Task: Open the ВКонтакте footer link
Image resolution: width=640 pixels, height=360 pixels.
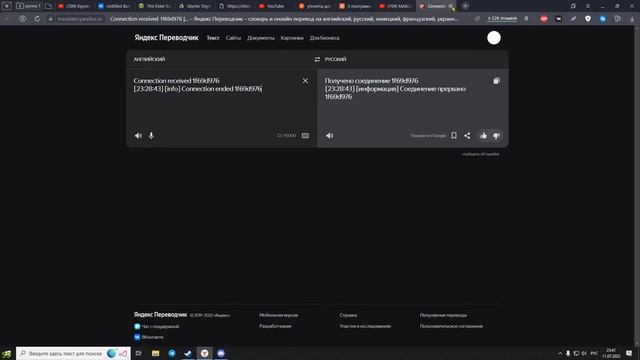Action: 149,337
